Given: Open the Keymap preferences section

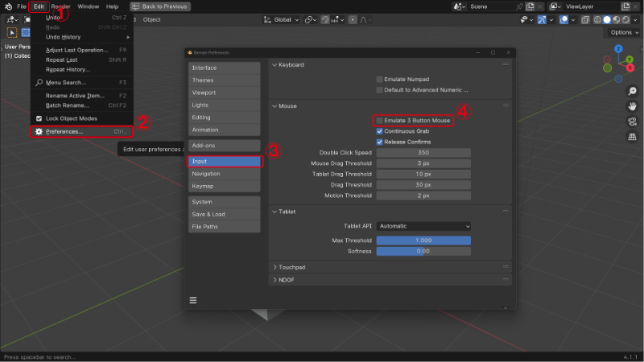Looking at the screenshot, I should [x=202, y=186].
